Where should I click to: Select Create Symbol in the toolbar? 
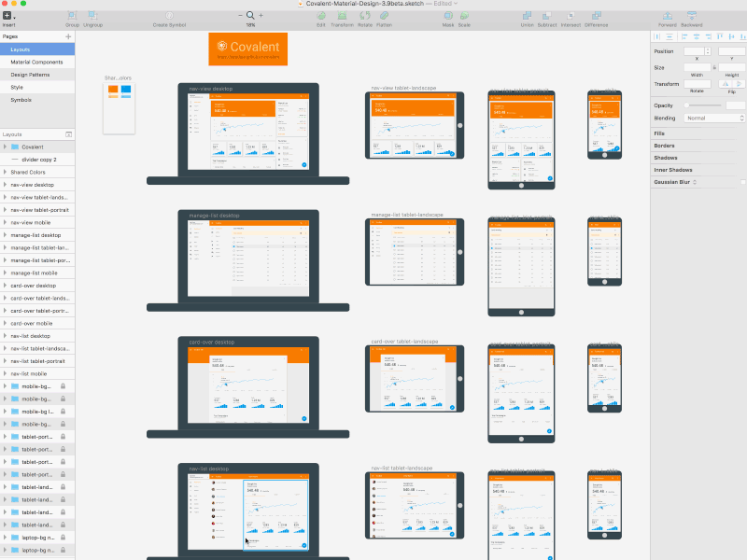coord(169,16)
